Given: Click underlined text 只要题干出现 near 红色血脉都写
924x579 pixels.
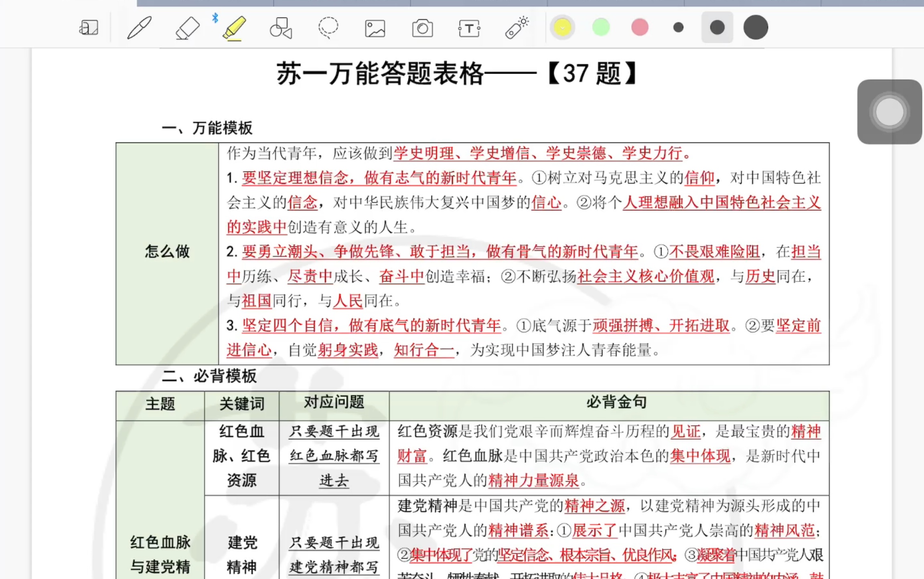Looking at the screenshot, I should [x=334, y=431].
